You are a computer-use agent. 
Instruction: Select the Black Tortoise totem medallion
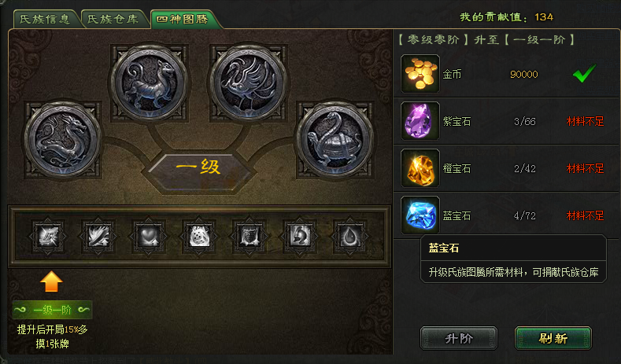tap(335, 139)
